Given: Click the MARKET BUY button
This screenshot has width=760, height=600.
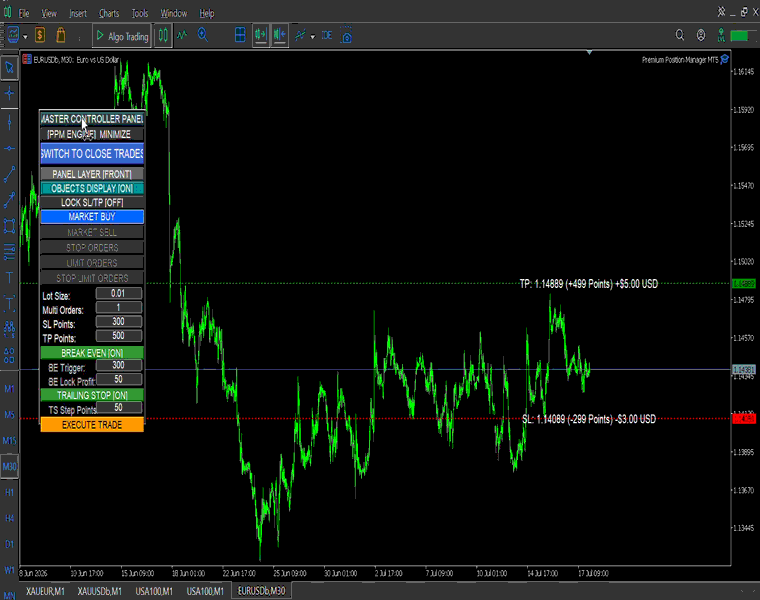Looking at the screenshot, I should click(92, 217).
